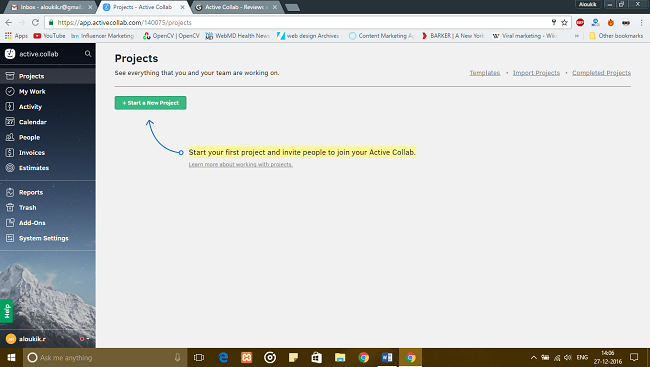Click the Adblock extension icon
This screenshot has height=367, width=650.
pyautogui.click(x=580, y=22)
